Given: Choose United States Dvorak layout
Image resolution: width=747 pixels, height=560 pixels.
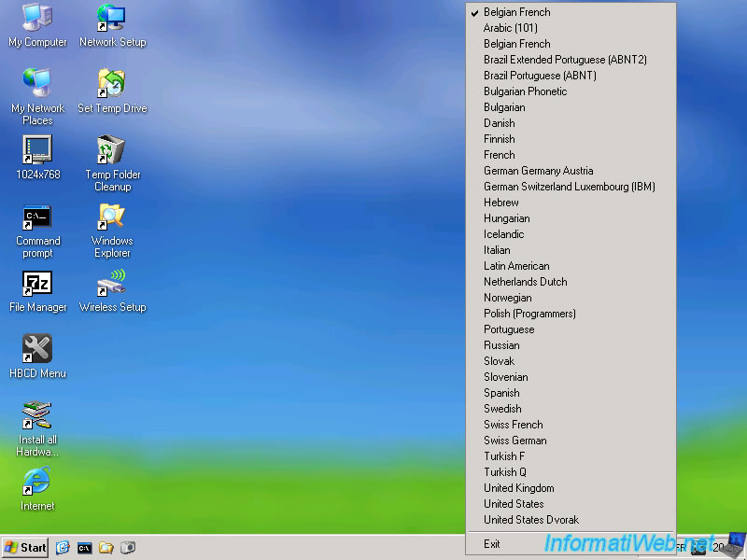Looking at the screenshot, I should click(571, 520).
